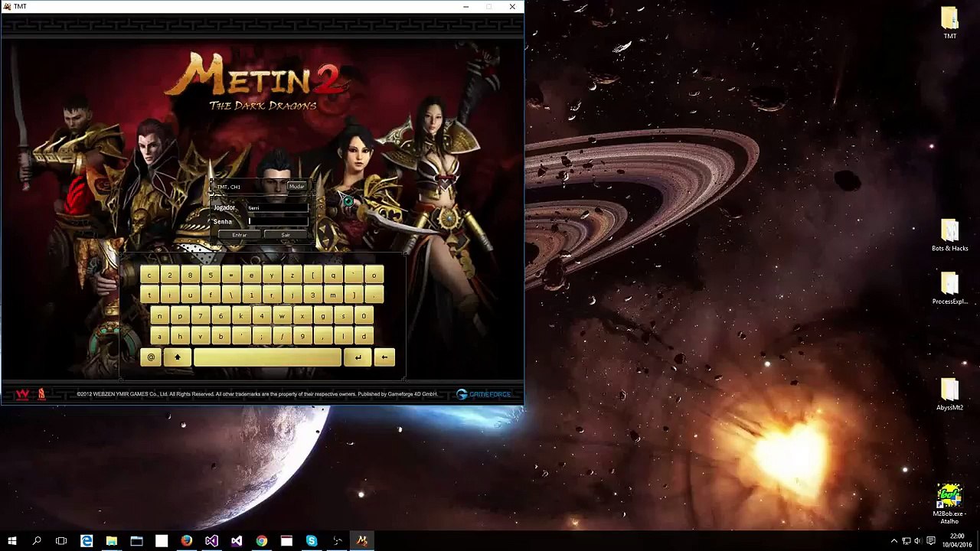Open the volume control in system tray
The image size is (980, 551).
[x=917, y=541]
